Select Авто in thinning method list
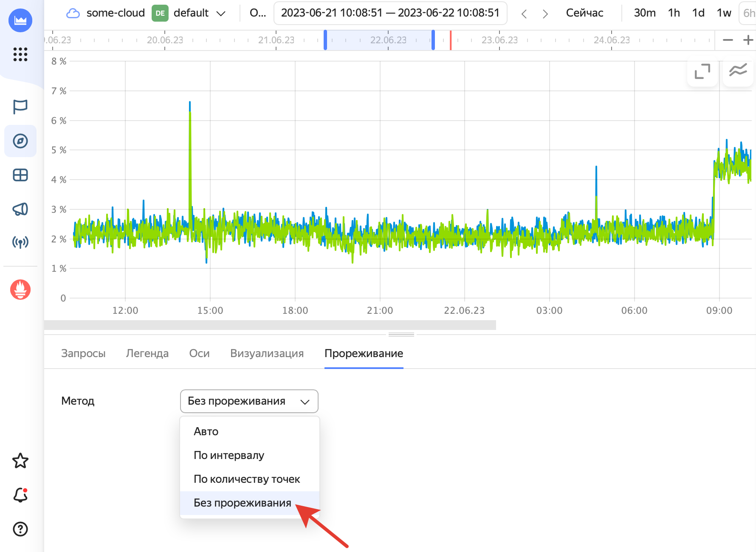Screen dimensions: 756x552 (x=206, y=431)
